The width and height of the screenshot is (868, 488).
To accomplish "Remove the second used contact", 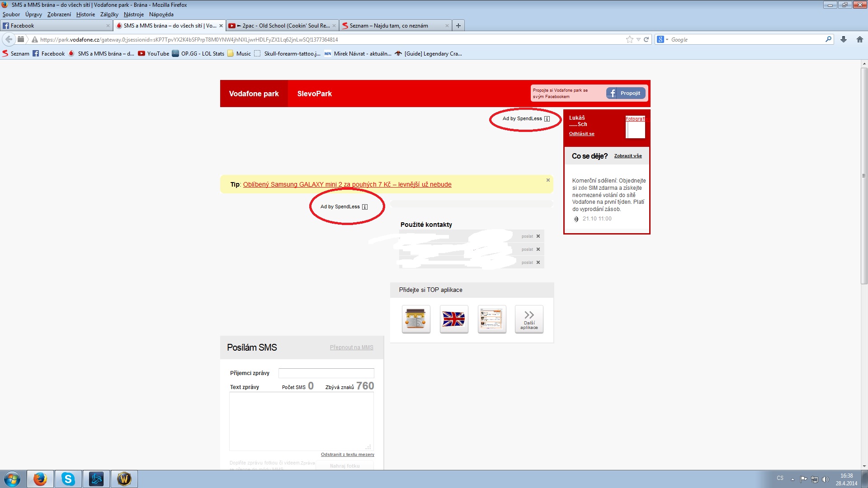I will [x=538, y=249].
